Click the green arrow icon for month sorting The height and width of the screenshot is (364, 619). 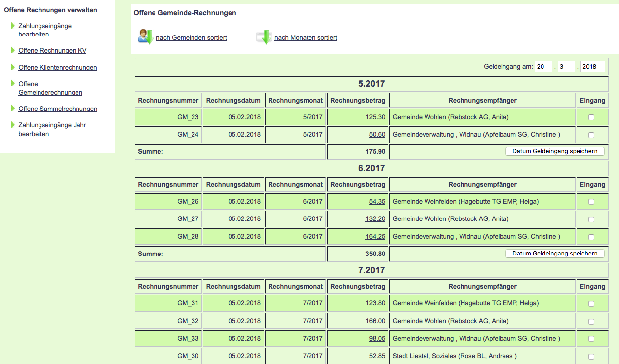pos(265,37)
